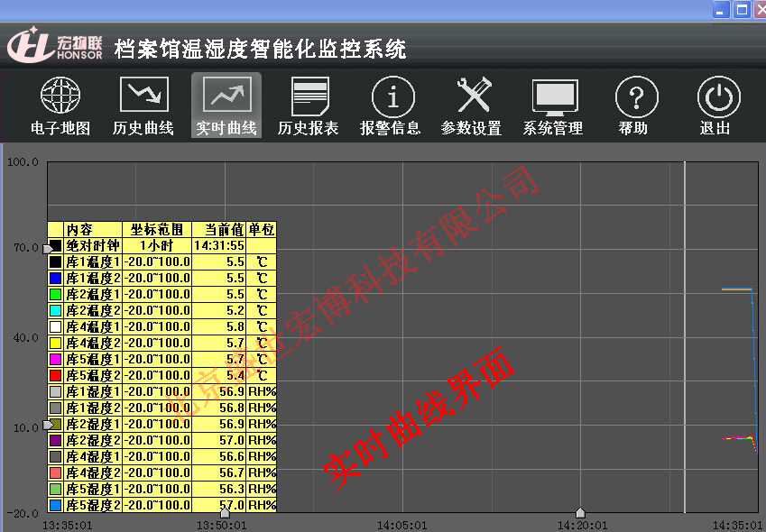Select the 库1温度1 row name
766x532 pixels.
tap(93, 262)
